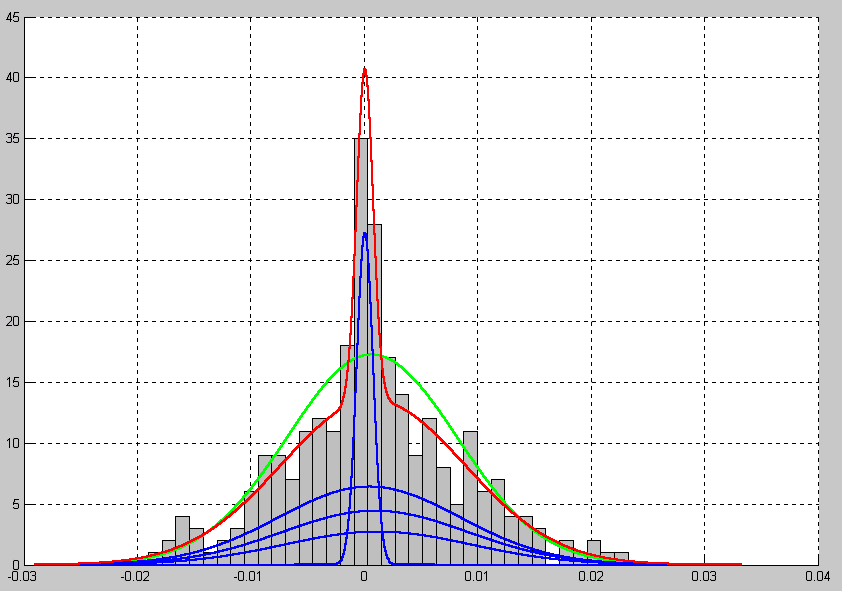Select the histogram bar reaching 28
843x592 pixels.
[x=375, y=395]
